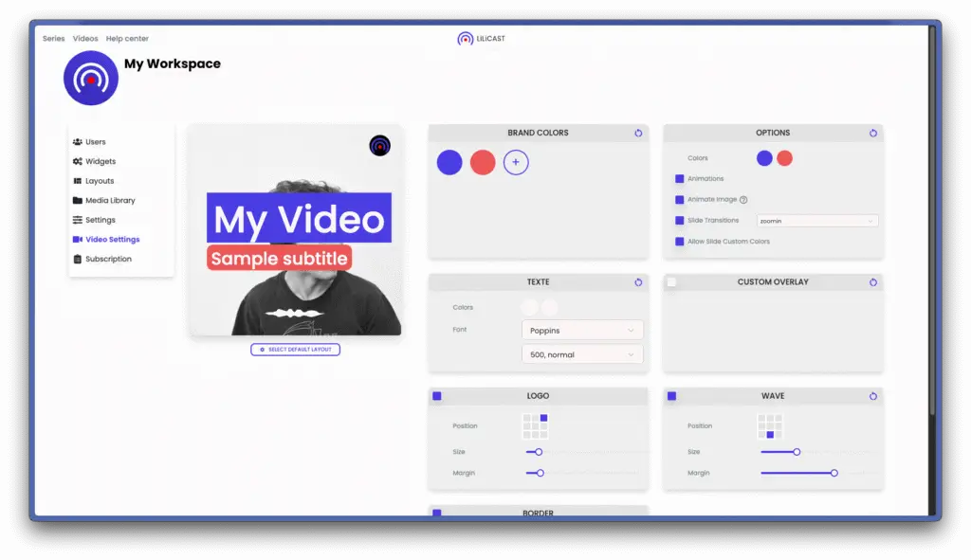The width and height of the screenshot is (971, 560).
Task: Reset the Wave panel
Action: click(x=872, y=396)
